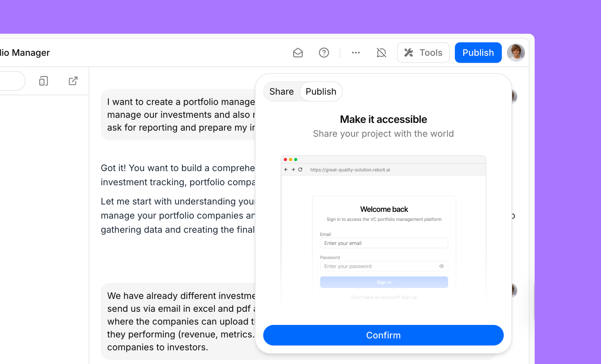The width and height of the screenshot is (601, 364).
Task: Open the three-dots more options menu
Action: tap(356, 53)
